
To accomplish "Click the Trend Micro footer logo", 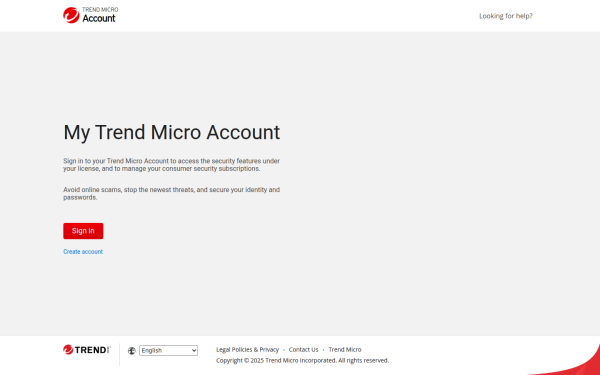I will 87,350.
